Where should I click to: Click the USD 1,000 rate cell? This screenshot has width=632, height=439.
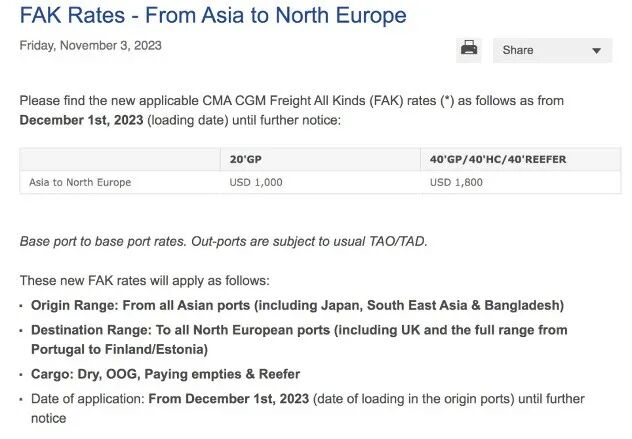click(x=256, y=182)
